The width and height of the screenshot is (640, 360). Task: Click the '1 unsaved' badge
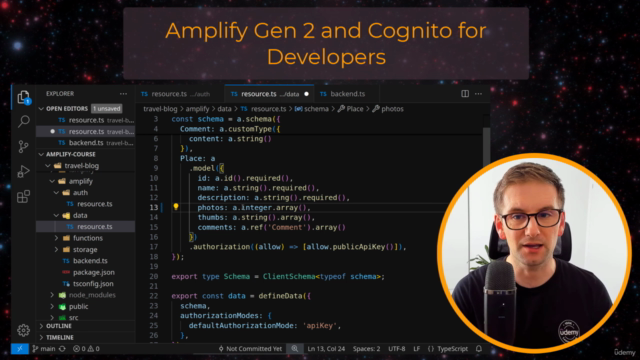click(107, 109)
